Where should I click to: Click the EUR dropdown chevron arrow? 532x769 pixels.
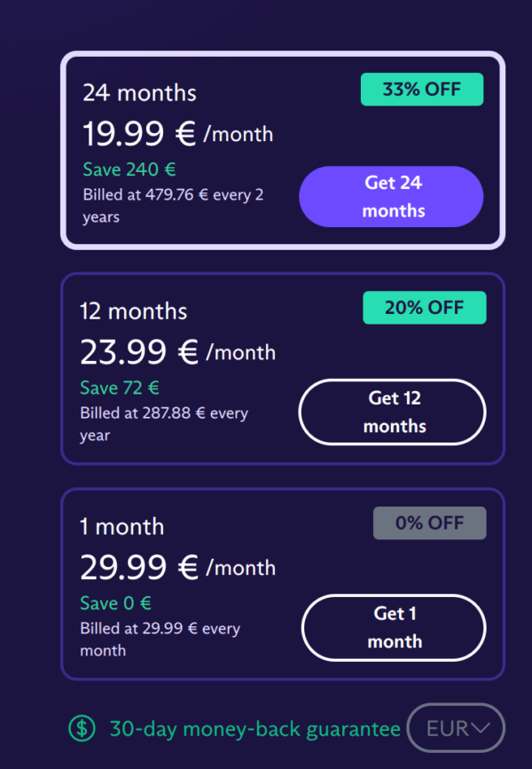[x=480, y=728]
